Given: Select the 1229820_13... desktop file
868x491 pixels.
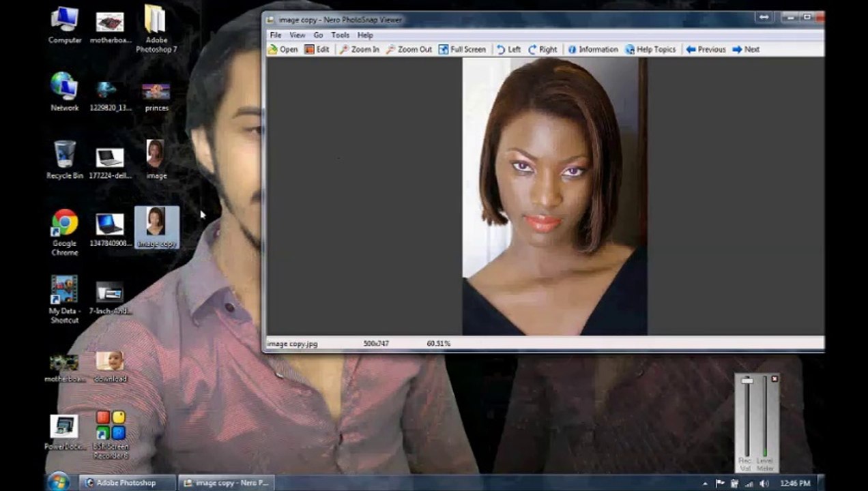Looking at the screenshot, I should (110, 96).
